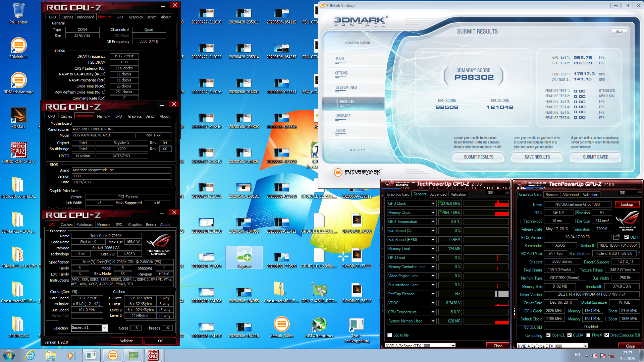Expand the PerfCap Reason sensor dropdown
This screenshot has height=362, width=644.
(433, 294)
